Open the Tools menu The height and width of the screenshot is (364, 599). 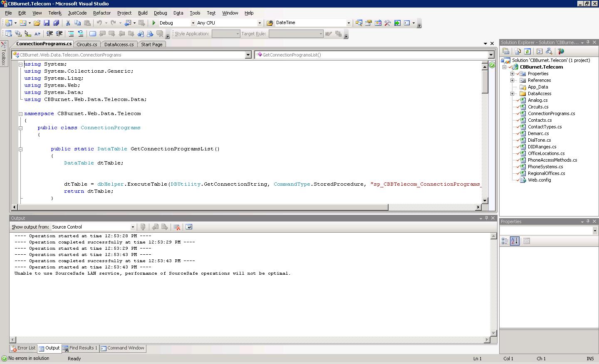tap(195, 13)
